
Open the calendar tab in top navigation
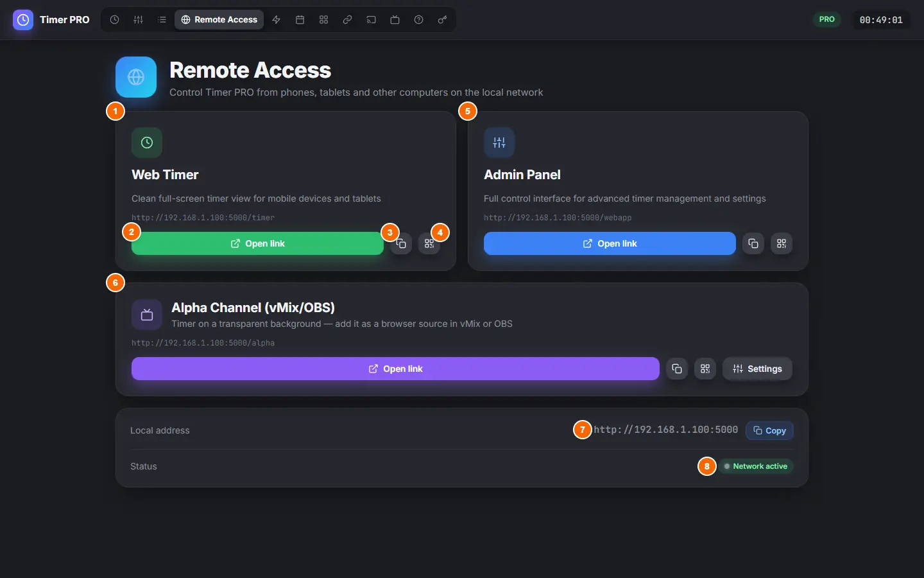(300, 20)
